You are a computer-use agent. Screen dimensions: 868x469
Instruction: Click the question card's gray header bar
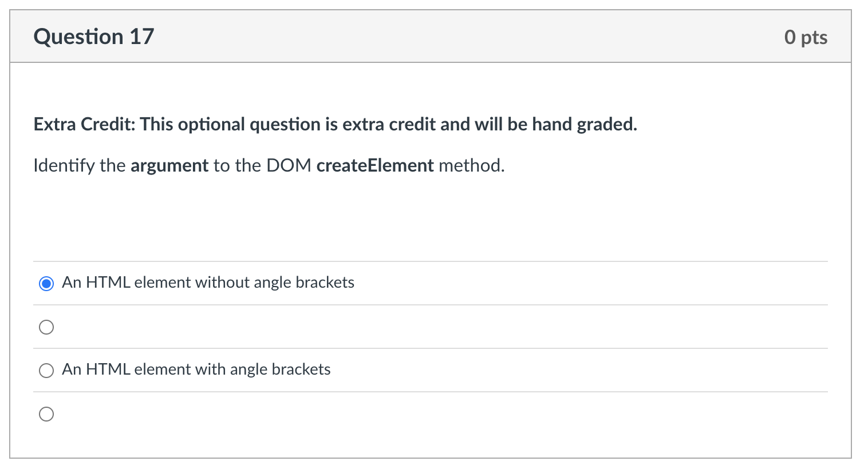pos(429,36)
